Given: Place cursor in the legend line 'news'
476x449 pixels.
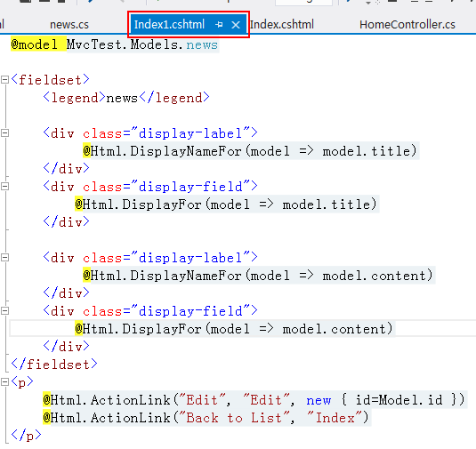Looking at the screenshot, I should (122, 98).
